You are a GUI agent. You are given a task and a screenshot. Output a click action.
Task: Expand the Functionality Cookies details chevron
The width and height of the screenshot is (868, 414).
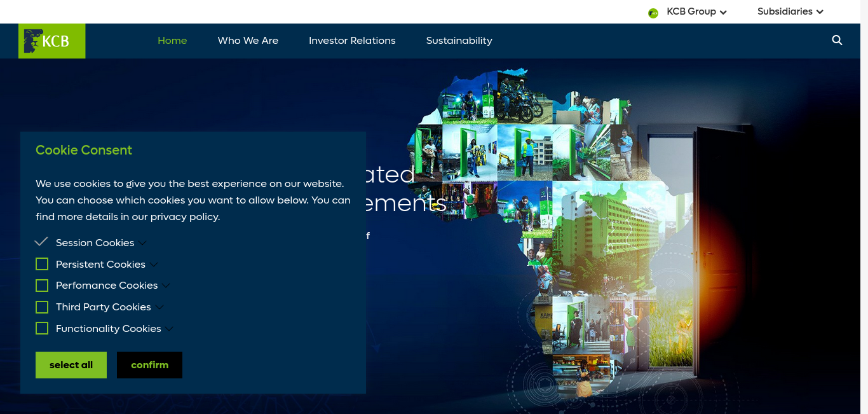[169, 329]
